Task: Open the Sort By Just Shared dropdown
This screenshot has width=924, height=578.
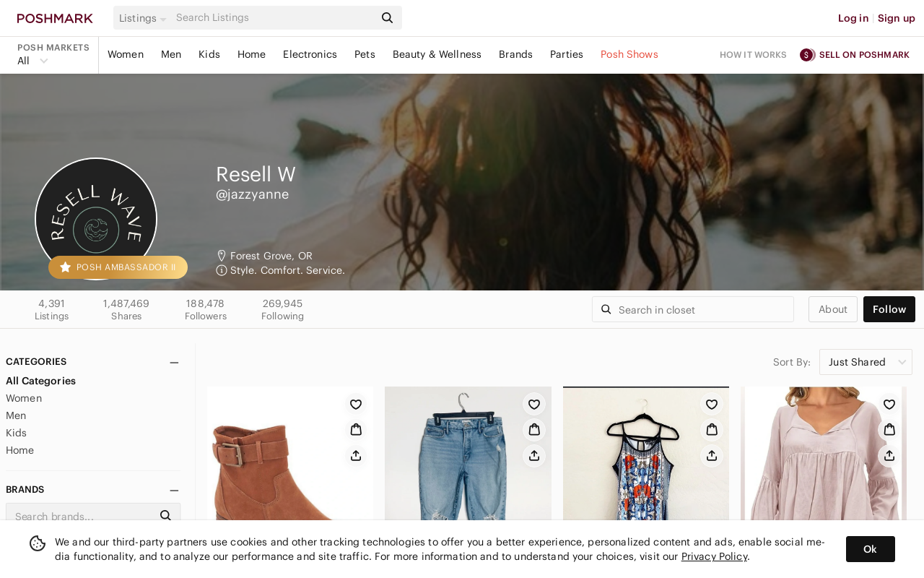Action: (866, 362)
